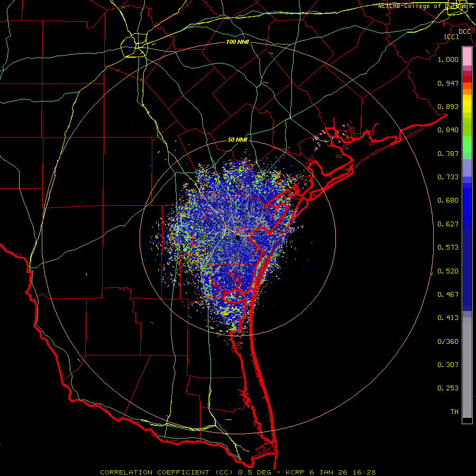The width and height of the screenshot is (476, 476).
Task: Click the 0.840 legend value
Action: (x=448, y=130)
